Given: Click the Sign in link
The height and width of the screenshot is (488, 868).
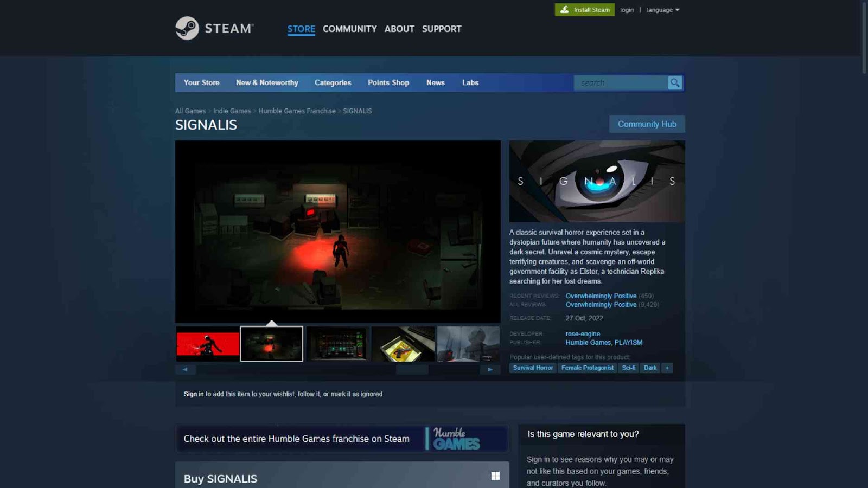Looking at the screenshot, I should tap(194, 394).
